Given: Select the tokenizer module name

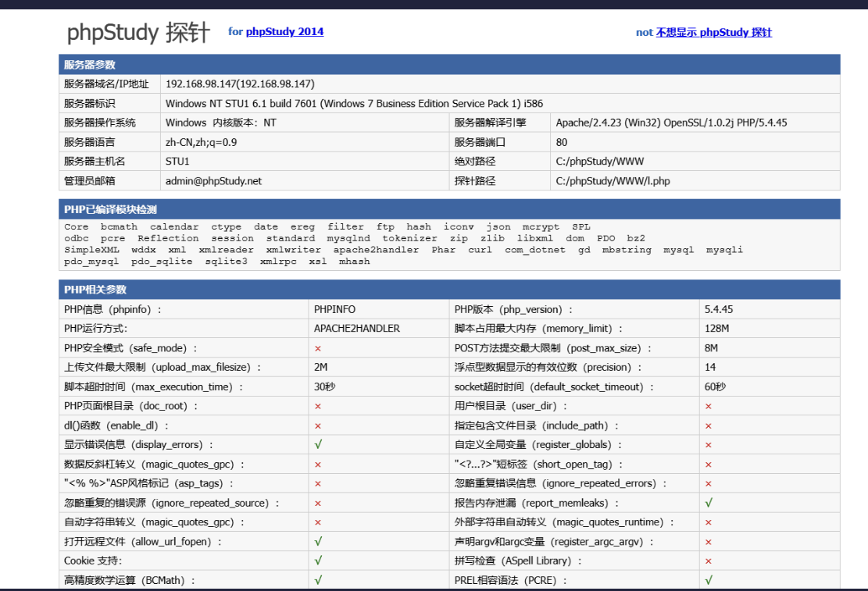Looking at the screenshot, I should (x=409, y=238).
